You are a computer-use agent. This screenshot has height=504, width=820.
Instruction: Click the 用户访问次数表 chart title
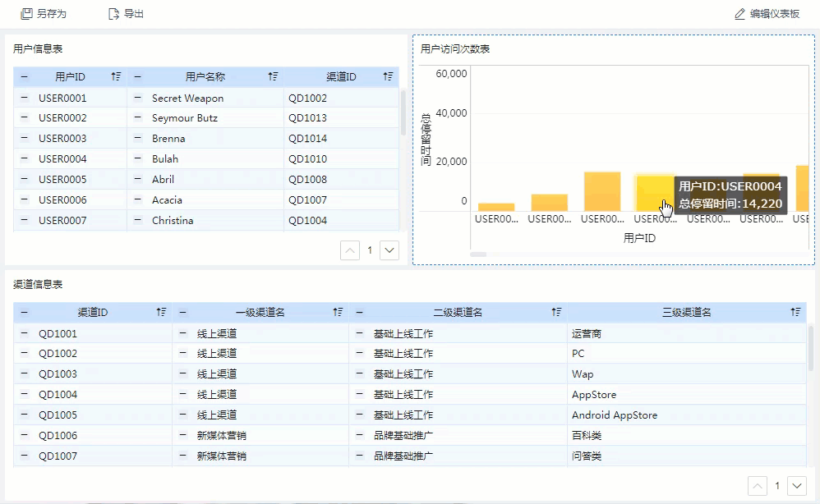click(455, 48)
